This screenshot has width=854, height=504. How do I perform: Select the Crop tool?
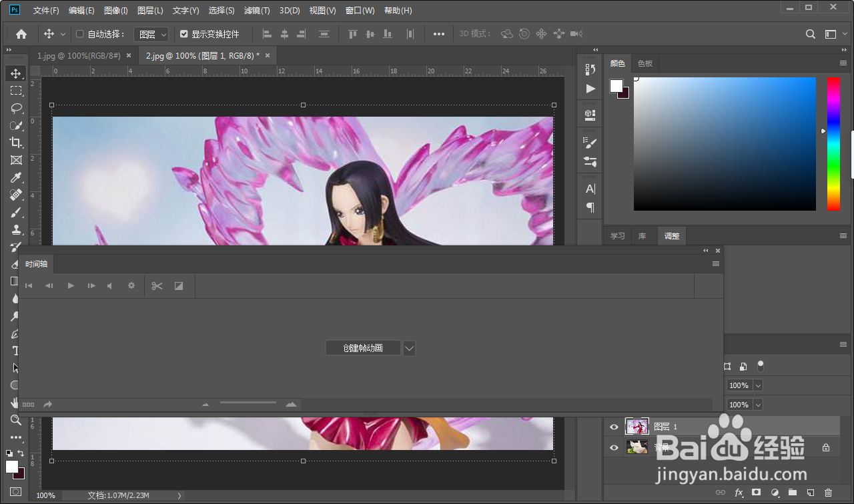pos(16,143)
